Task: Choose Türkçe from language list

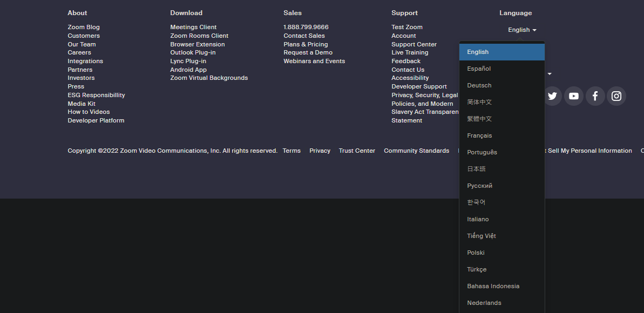Action: (x=502, y=269)
